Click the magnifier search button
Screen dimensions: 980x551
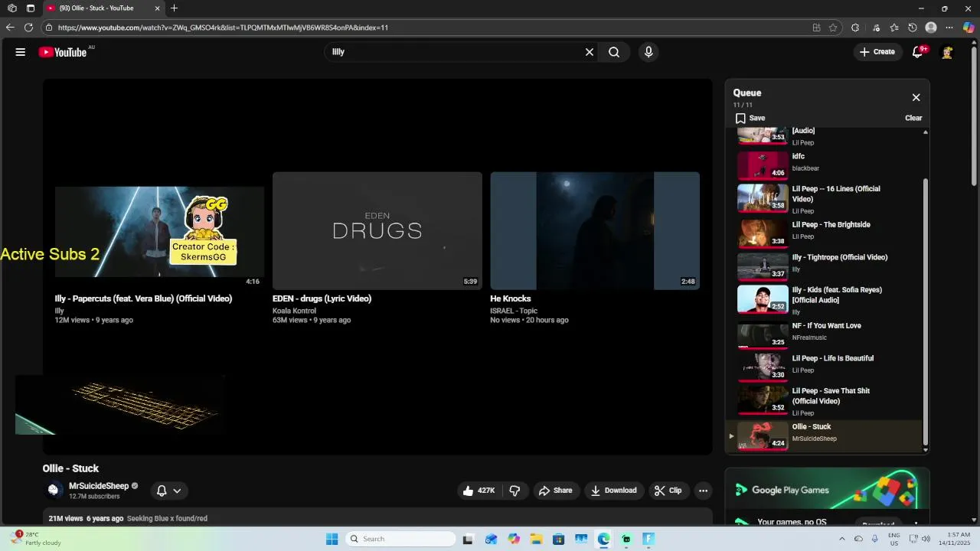tap(614, 52)
